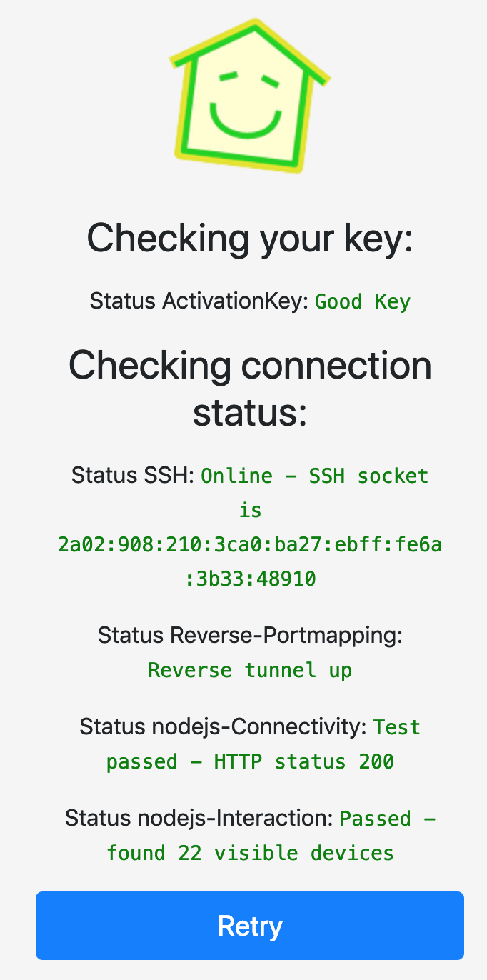
Task: Click the 'Checking connection status:' heading
Action: point(250,389)
